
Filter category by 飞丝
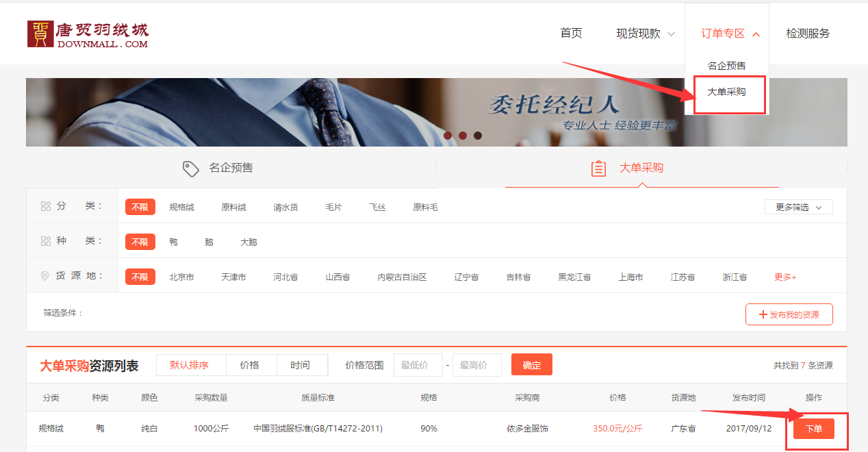click(x=378, y=207)
